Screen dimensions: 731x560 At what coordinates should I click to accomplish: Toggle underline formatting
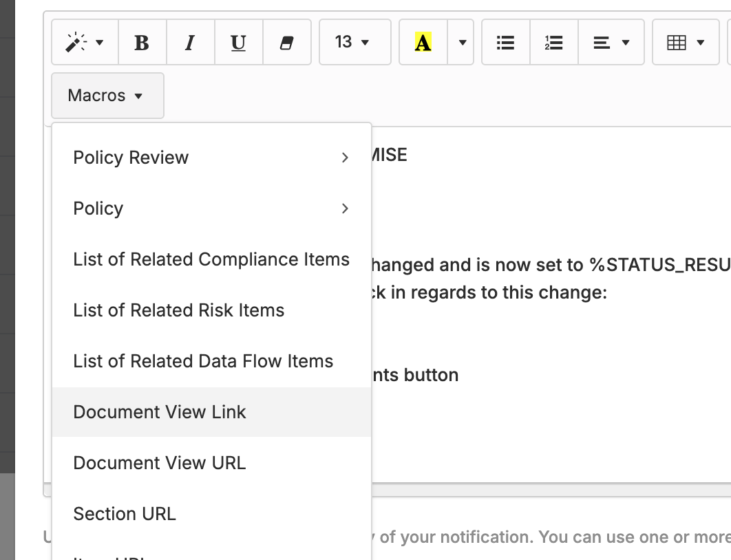(238, 43)
